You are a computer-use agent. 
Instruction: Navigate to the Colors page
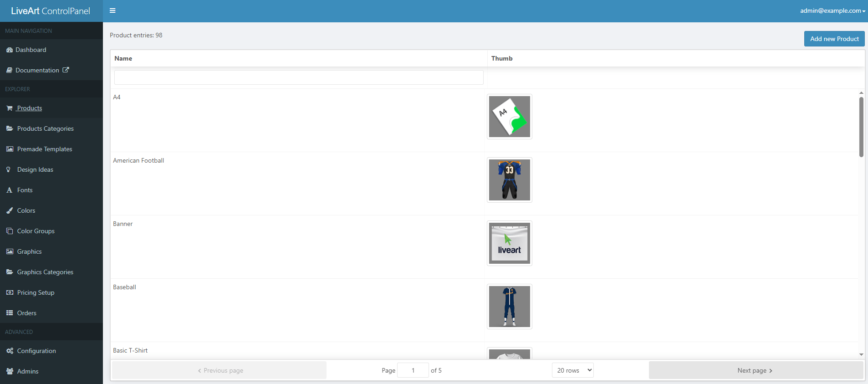[51, 210]
